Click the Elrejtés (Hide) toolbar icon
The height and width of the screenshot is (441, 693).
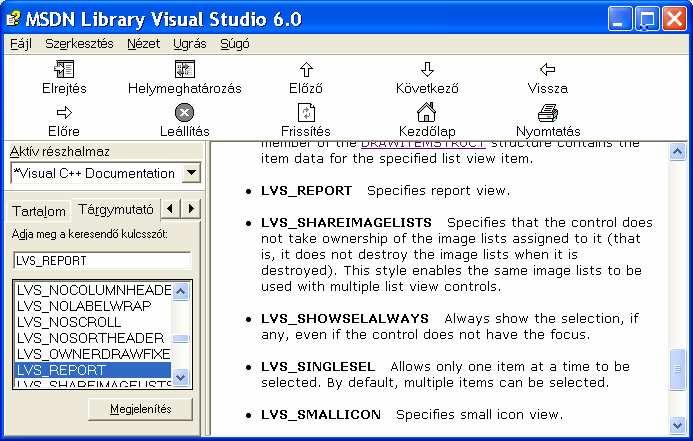[x=64, y=69]
